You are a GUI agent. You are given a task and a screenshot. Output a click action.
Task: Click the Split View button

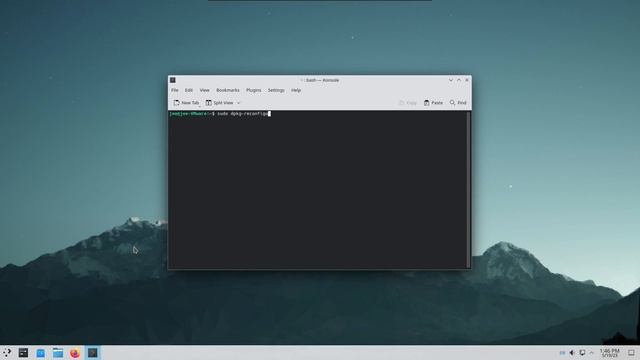[x=220, y=103]
